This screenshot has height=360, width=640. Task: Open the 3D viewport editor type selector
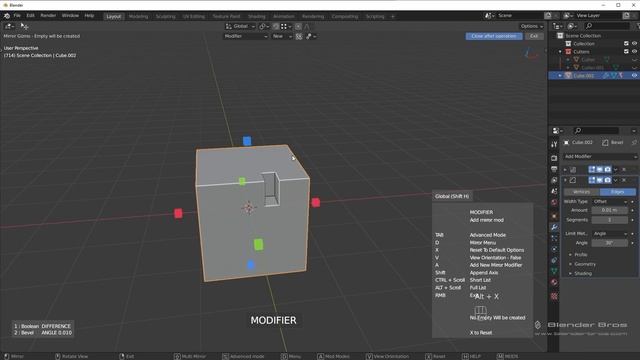(x=9, y=26)
